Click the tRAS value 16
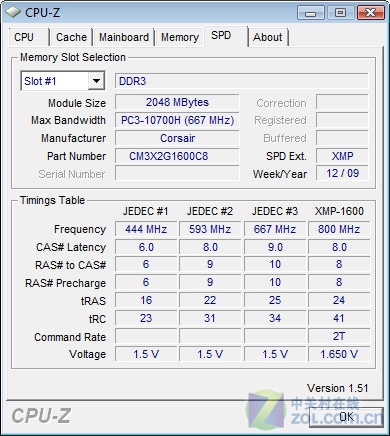 pos(146,300)
